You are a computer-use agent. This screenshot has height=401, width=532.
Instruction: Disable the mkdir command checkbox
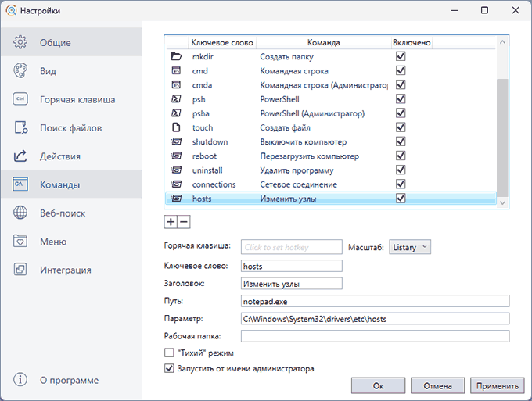pyautogui.click(x=401, y=56)
